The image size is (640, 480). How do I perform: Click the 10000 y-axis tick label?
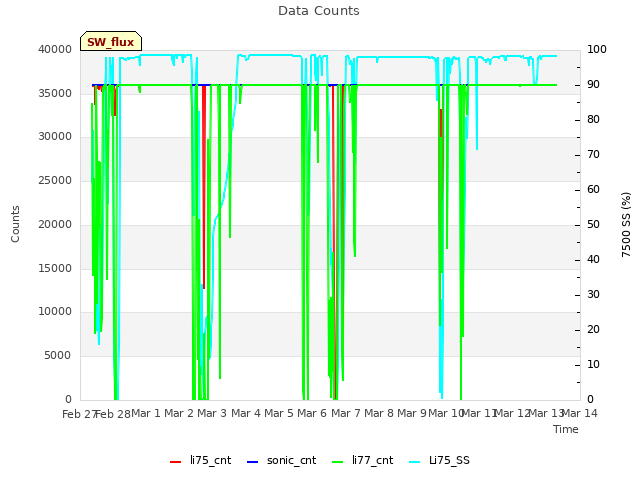[x=55, y=311]
